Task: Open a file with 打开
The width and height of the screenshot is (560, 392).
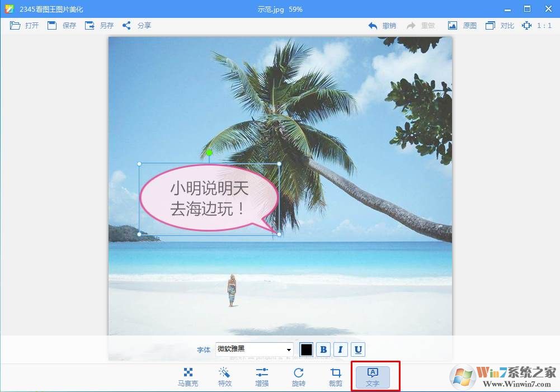Action: (25, 26)
